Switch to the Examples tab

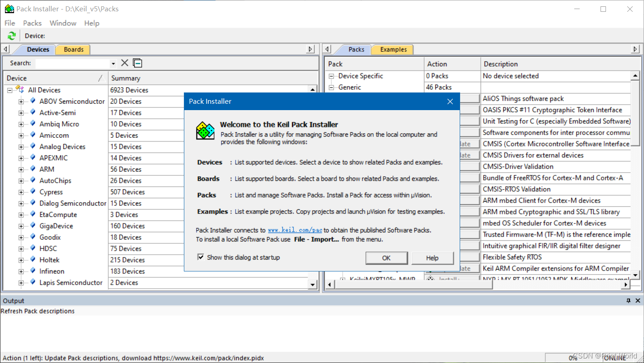click(393, 49)
